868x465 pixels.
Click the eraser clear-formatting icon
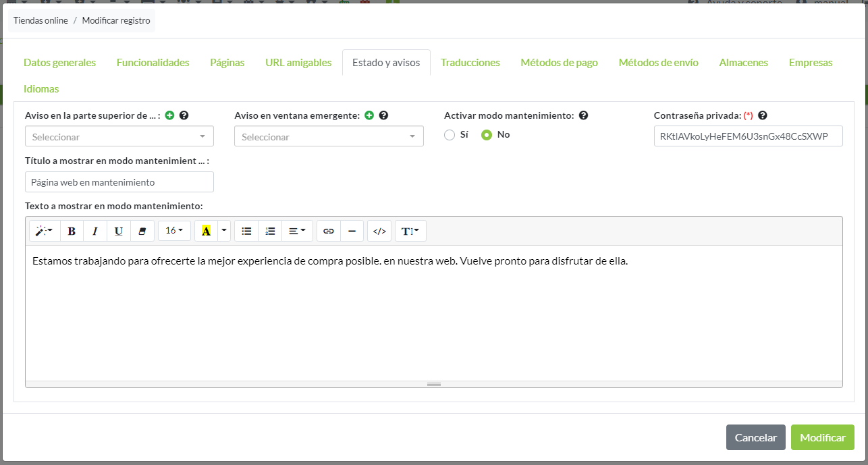coord(142,231)
